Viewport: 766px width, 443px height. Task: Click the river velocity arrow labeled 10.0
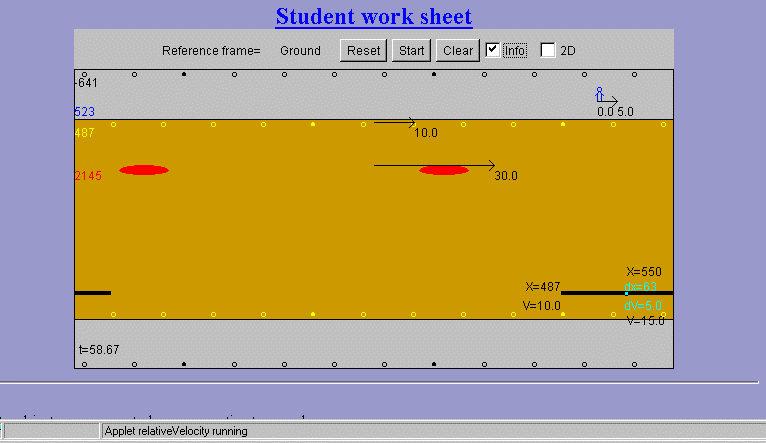(395, 122)
